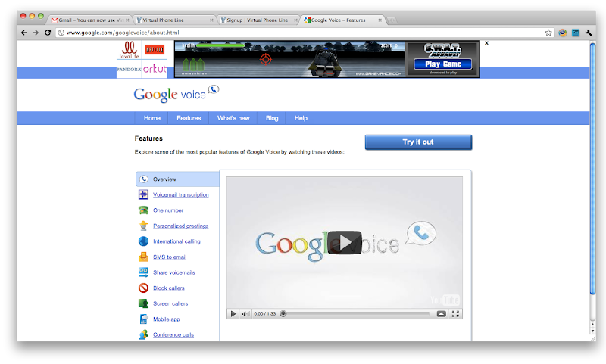This screenshot has width=606, height=364.
Task: Click Play Game in banner ad
Action: (443, 64)
